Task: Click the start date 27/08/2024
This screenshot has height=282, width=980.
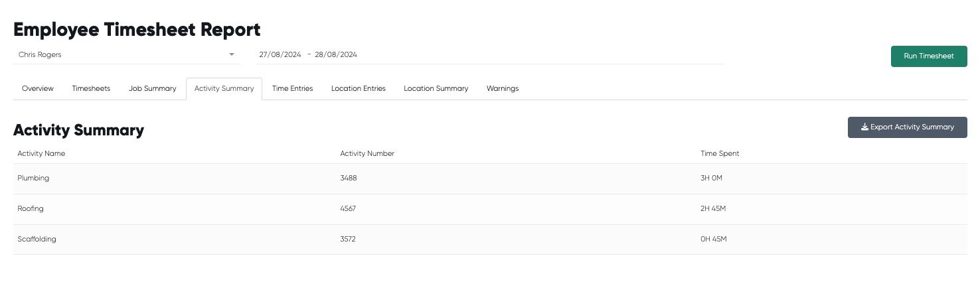Action: coord(280,55)
